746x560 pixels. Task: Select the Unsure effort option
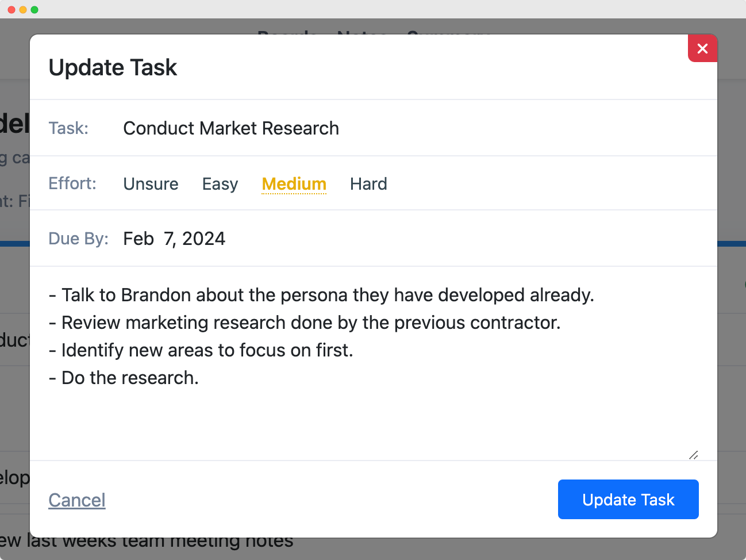pos(151,184)
